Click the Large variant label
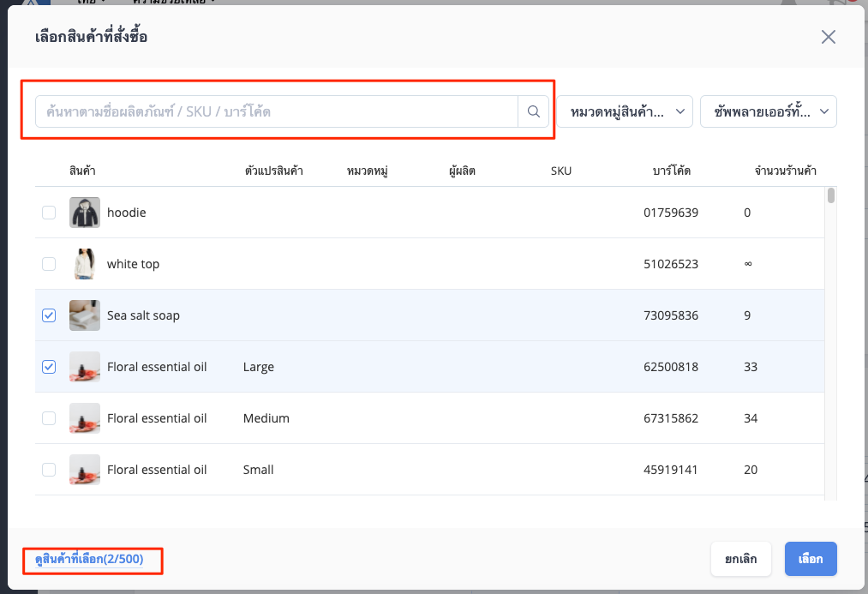 click(259, 367)
